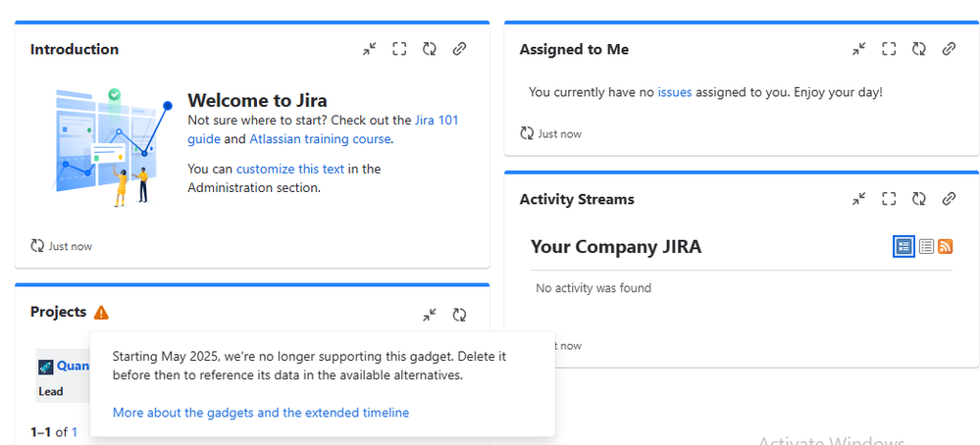The image size is (980, 445).
Task: Maximize the Introduction gadget to full screen
Action: (399, 49)
